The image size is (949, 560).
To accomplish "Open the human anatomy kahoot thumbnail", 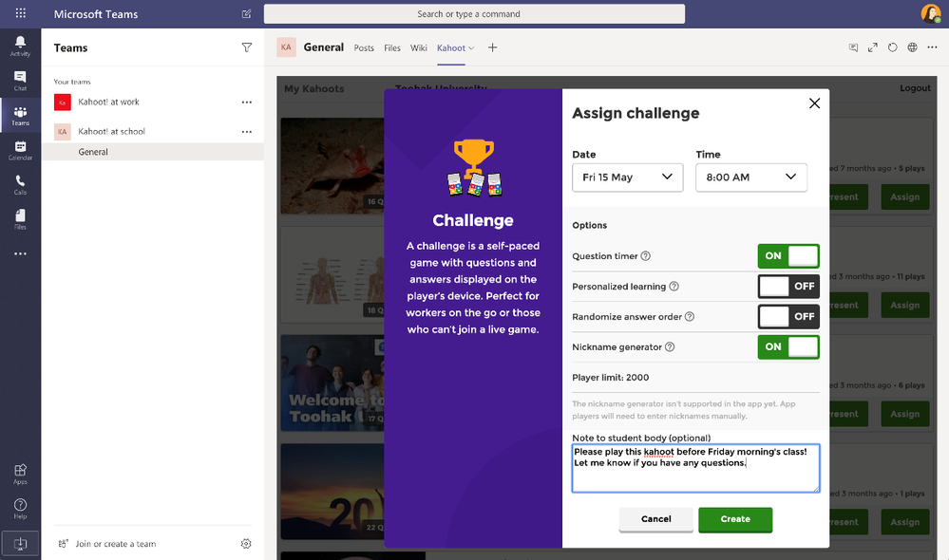I will 332,274.
